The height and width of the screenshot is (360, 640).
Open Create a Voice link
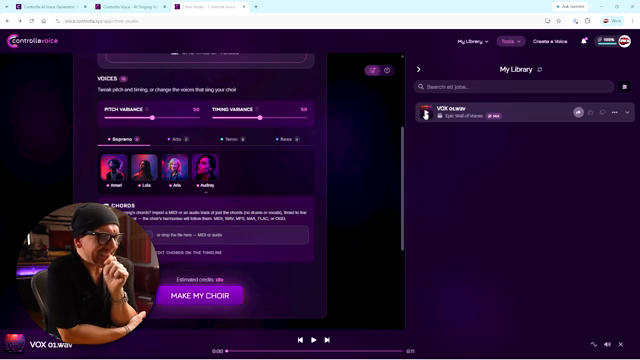550,42
